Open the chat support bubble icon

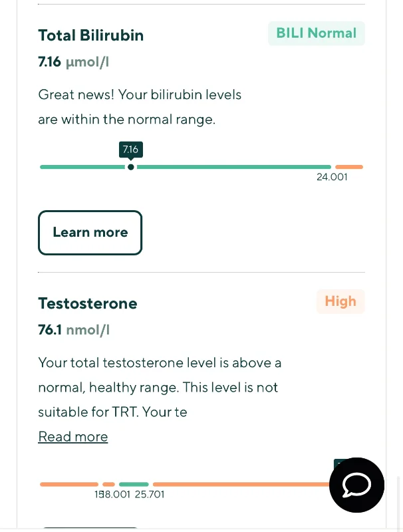[356, 485]
